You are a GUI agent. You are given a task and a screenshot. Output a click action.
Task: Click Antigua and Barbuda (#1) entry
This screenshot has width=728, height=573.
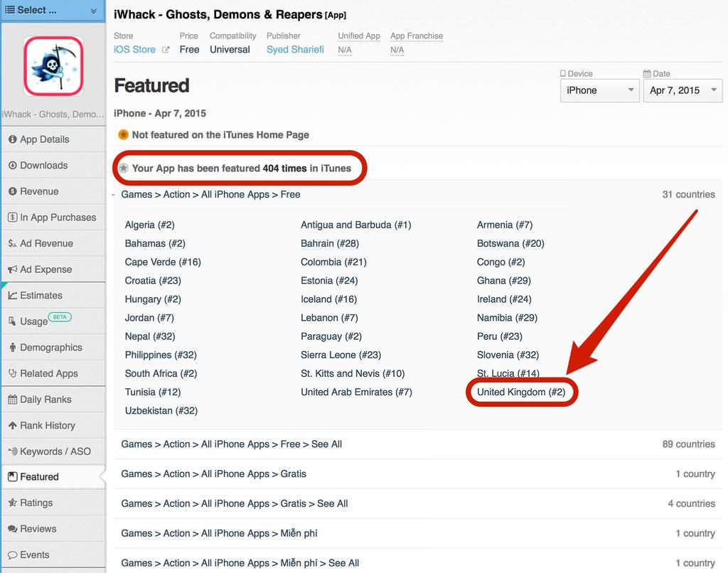(x=355, y=225)
